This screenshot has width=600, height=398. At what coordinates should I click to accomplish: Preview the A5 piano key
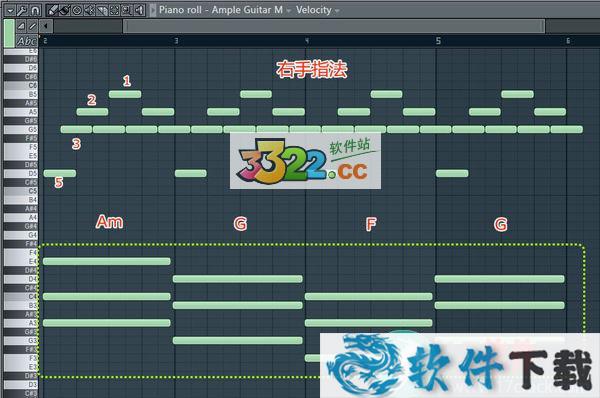click(x=21, y=112)
